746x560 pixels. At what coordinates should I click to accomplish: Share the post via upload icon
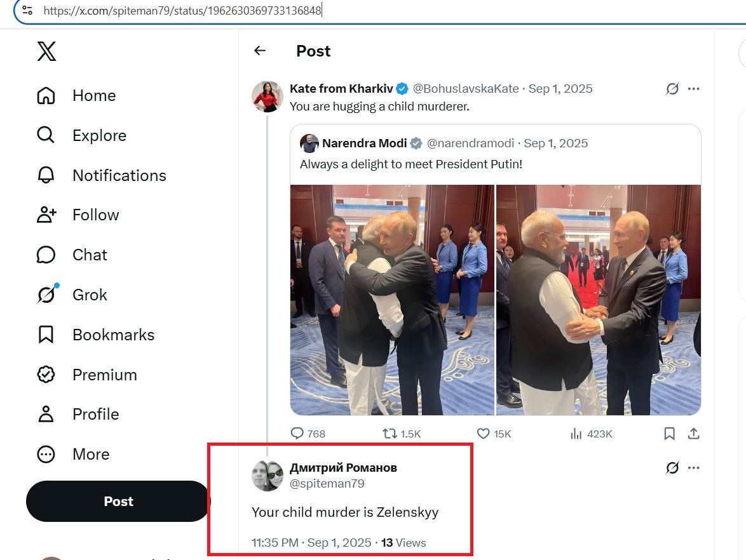(694, 434)
